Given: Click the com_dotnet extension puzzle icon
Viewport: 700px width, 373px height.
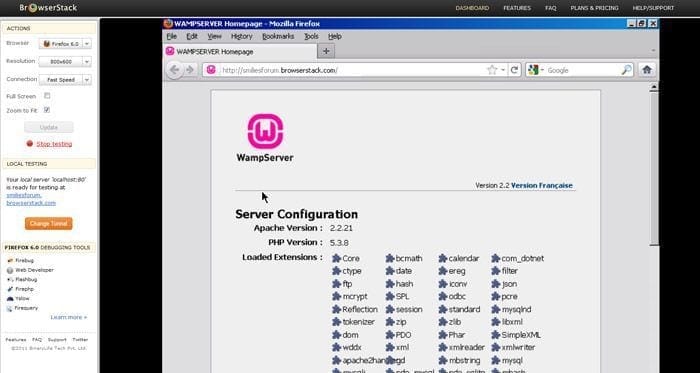Looking at the screenshot, I should pyautogui.click(x=496, y=258).
